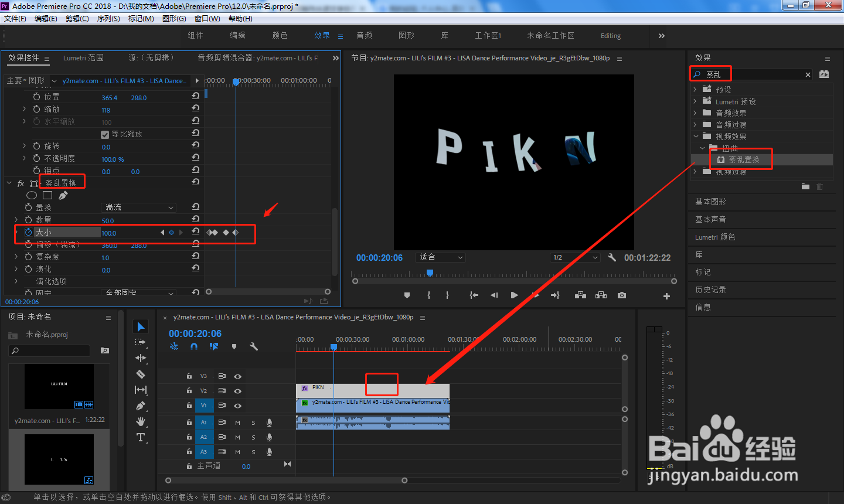Viewport: 844px width, 504px height.
Task: Select the Type tool
Action: (141, 437)
